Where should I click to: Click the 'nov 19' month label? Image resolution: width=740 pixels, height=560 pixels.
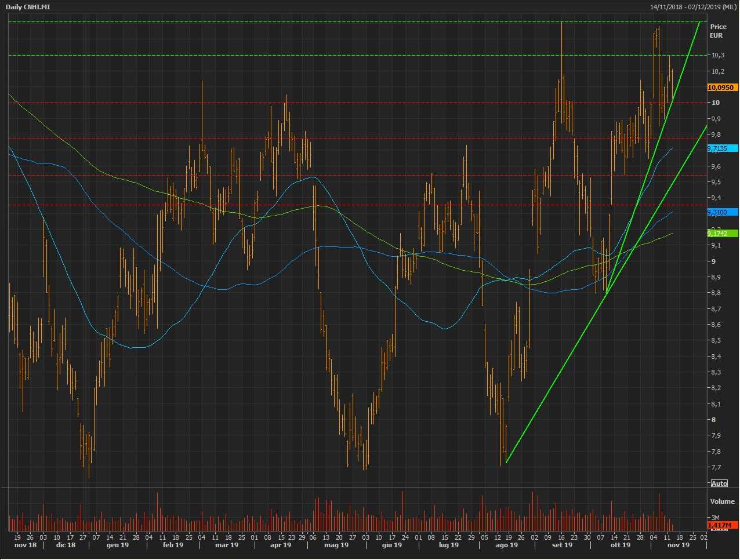pyautogui.click(x=678, y=545)
